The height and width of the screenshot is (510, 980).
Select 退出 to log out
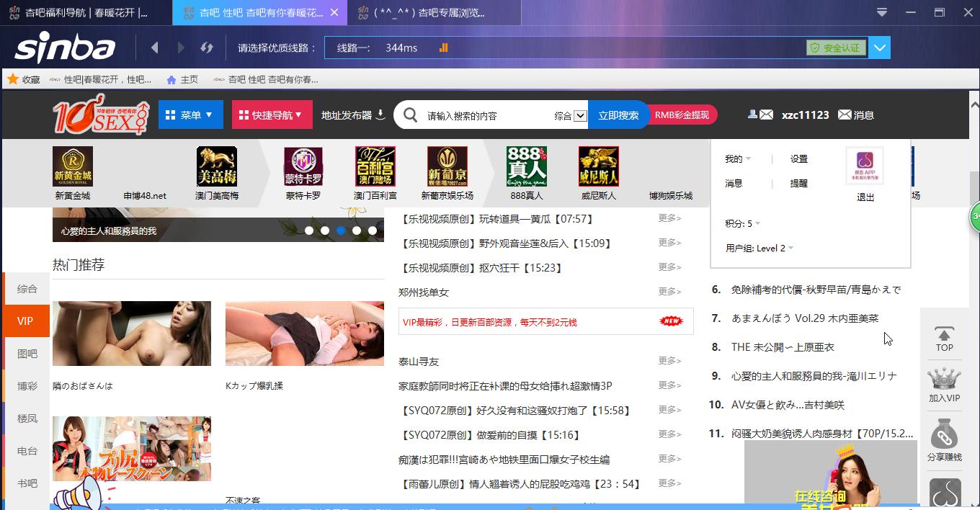coord(864,197)
